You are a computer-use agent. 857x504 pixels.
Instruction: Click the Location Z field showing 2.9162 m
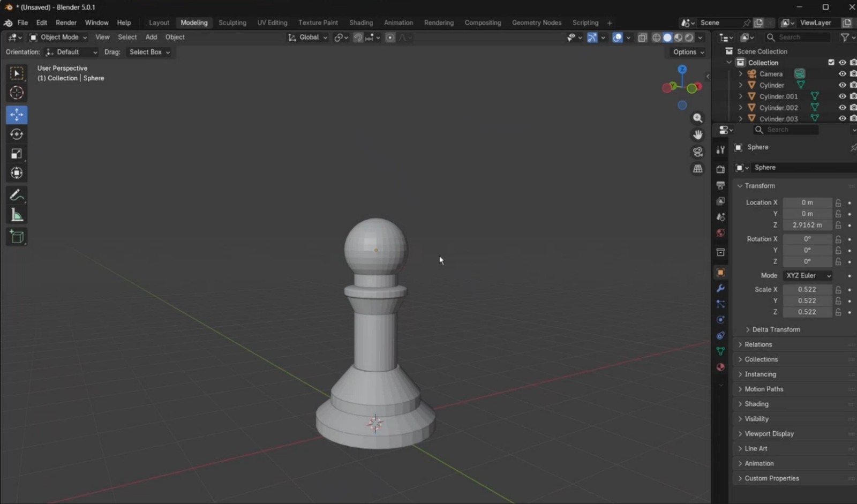(808, 225)
